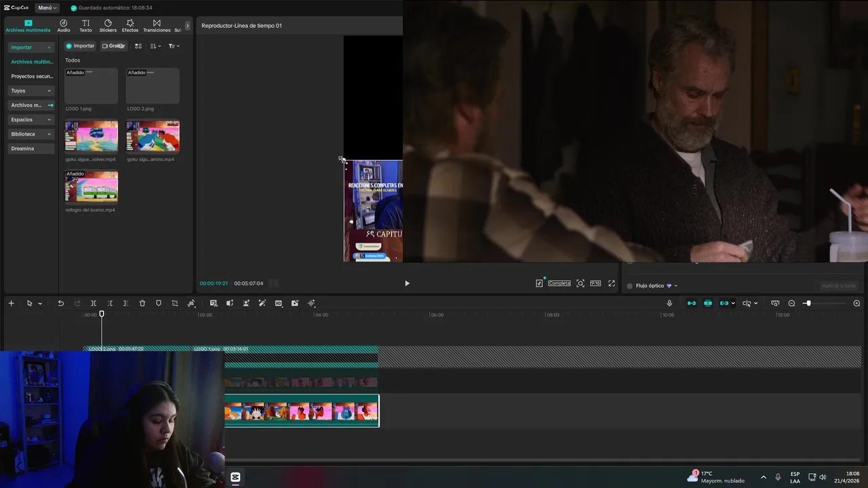Screen dimensions: 868x488
Task: Open the media sort order dropdown
Action: pyautogui.click(x=155, y=46)
